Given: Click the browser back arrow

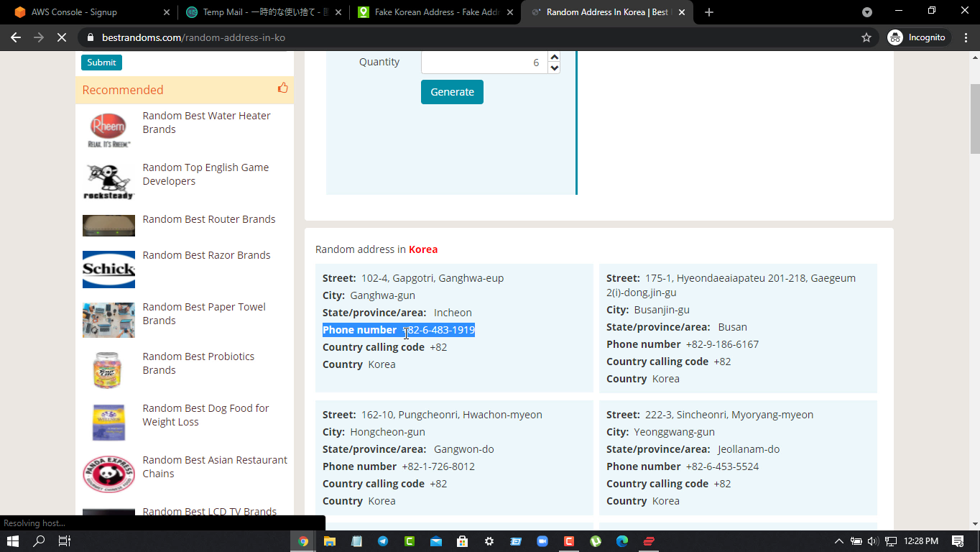Looking at the screenshot, I should point(16,37).
